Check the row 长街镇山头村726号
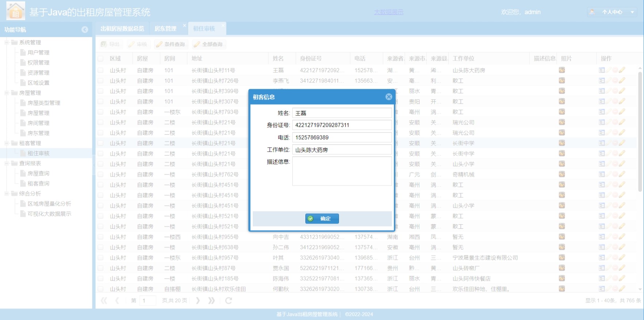Screen dimensions: 644x320 coord(100,80)
